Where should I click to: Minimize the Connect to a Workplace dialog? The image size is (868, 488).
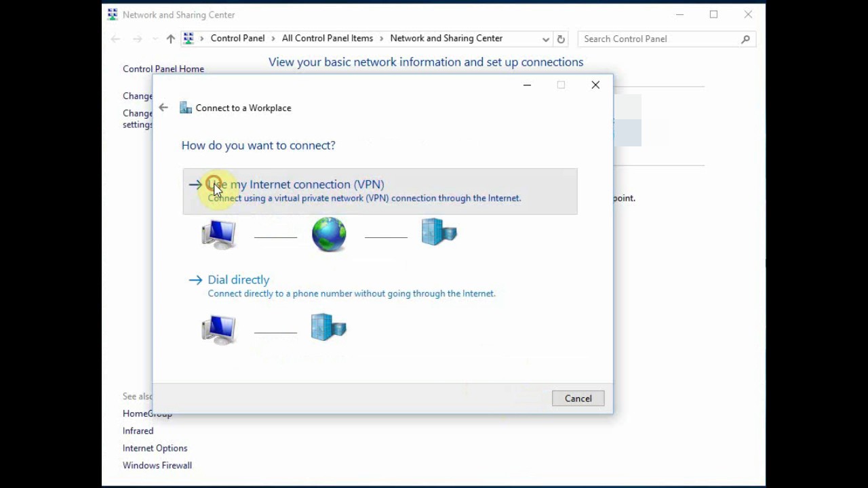click(x=527, y=85)
